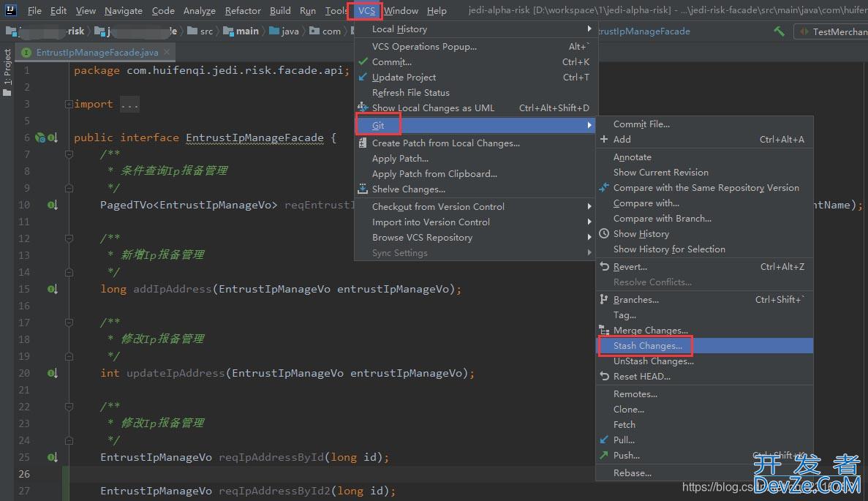Open the Refactor menu
868x501 pixels.
coord(243,10)
